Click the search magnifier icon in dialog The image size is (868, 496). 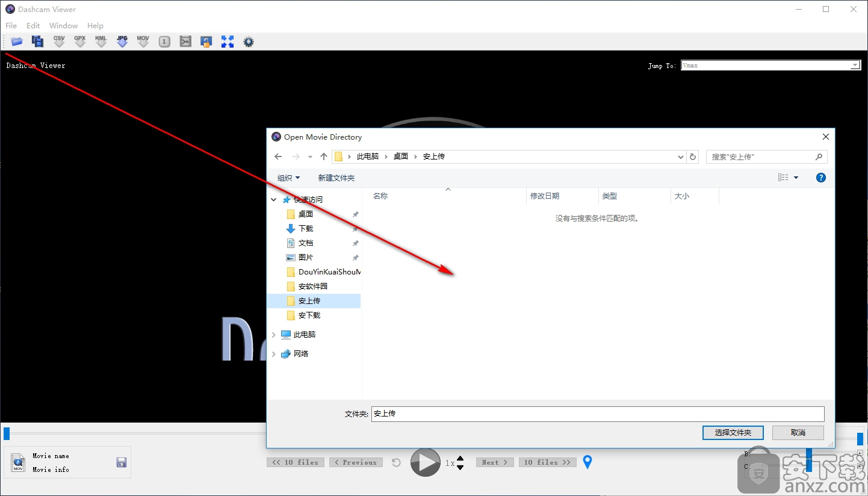[x=819, y=157]
